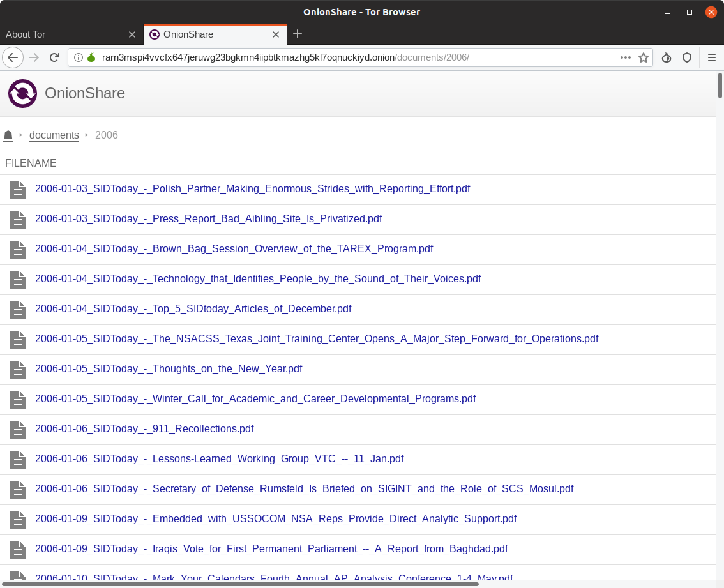This screenshot has width=724, height=588.
Task: Close the OnionShare tab
Action: [276, 34]
